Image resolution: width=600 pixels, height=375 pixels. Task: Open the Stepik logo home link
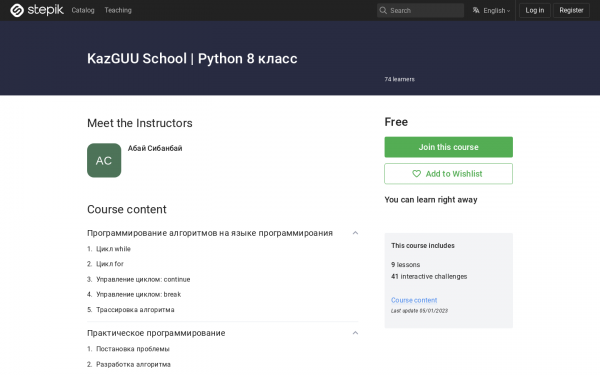(x=37, y=10)
